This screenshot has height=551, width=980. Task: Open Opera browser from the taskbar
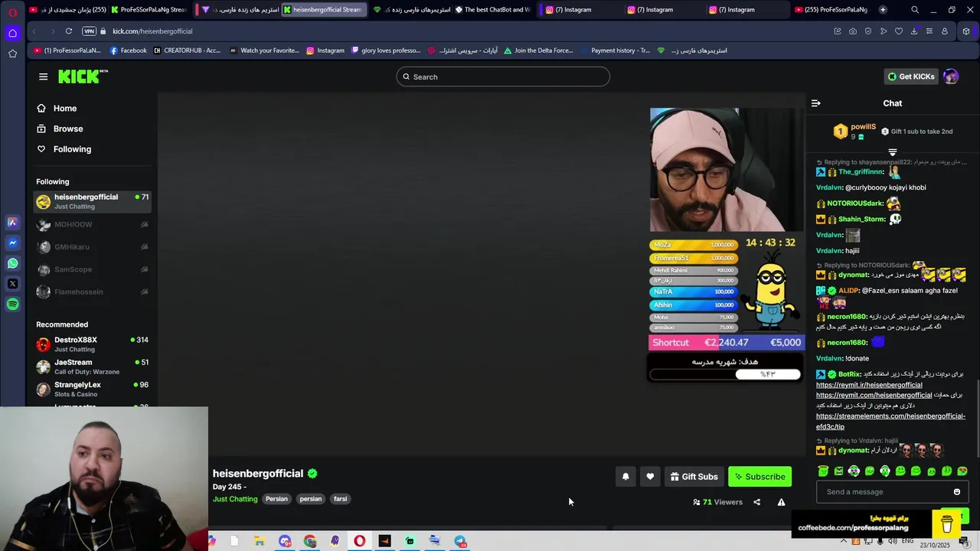pyautogui.click(x=359, y=541)
